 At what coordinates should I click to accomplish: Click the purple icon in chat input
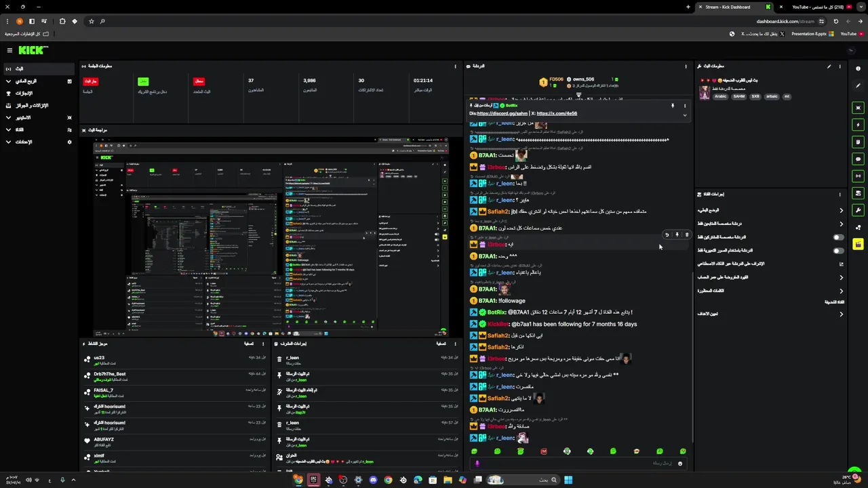tap(477, 464)
